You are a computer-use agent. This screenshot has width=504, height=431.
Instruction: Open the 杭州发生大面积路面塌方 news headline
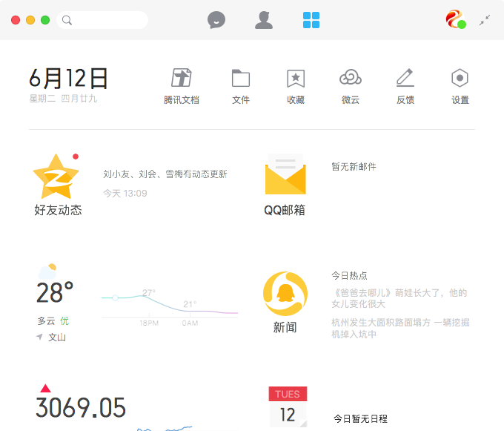coord(400,329)
